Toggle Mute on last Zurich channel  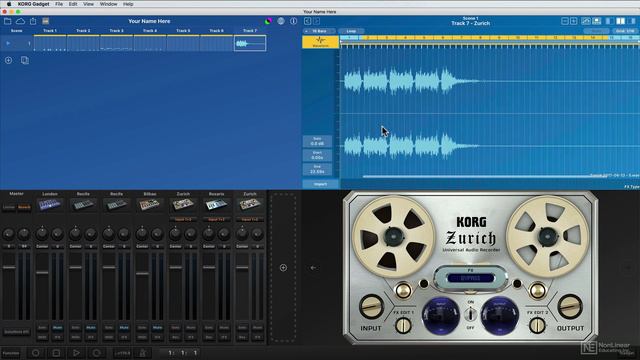pos(258,327)
